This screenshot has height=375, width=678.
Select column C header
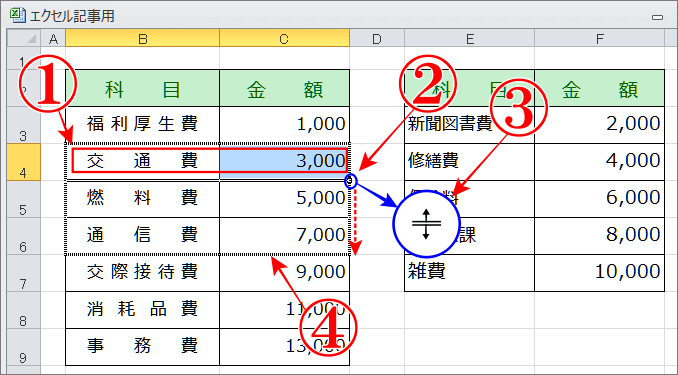point(284,38)
